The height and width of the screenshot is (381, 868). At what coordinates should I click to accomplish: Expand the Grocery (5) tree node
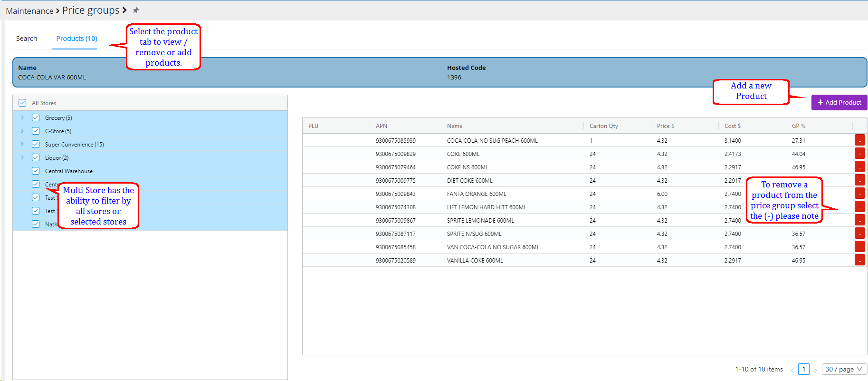(x=22, y=117)
